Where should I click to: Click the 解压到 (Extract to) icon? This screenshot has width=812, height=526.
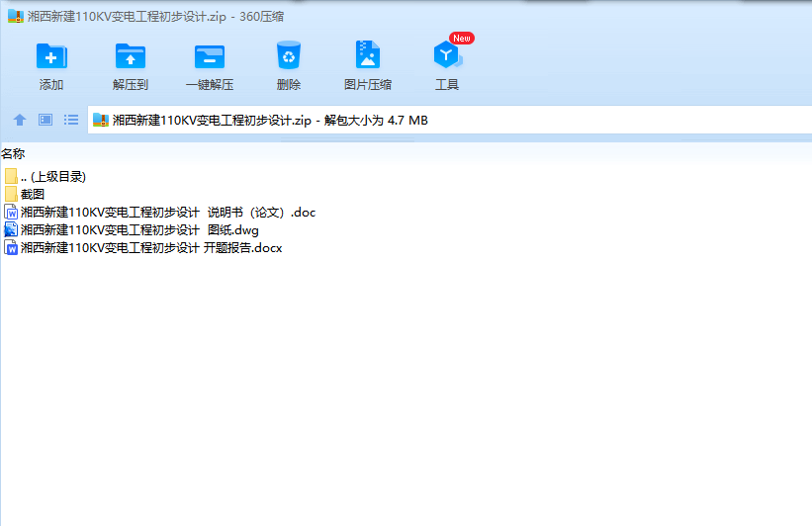click(131, 56)
